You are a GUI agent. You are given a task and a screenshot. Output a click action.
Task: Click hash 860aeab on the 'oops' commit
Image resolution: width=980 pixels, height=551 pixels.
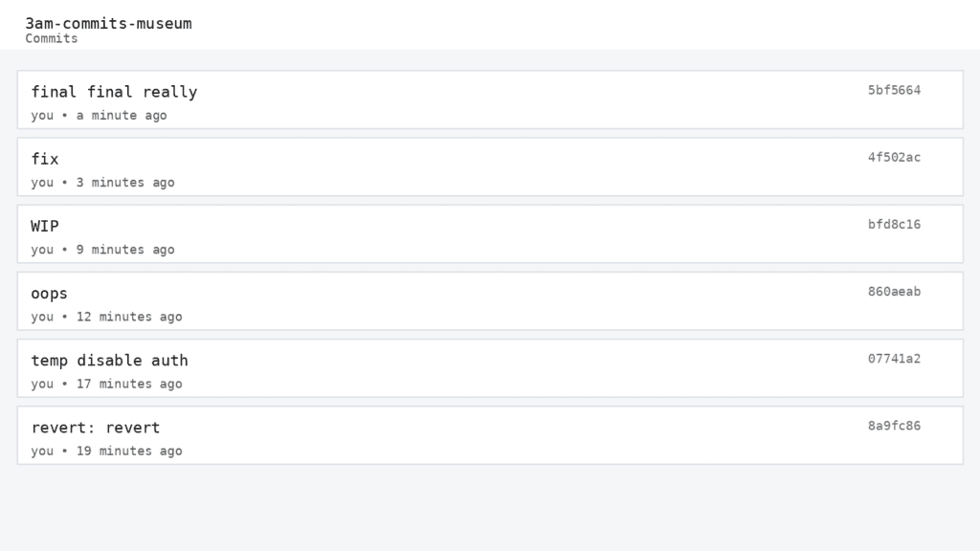(x=894, y=291)
